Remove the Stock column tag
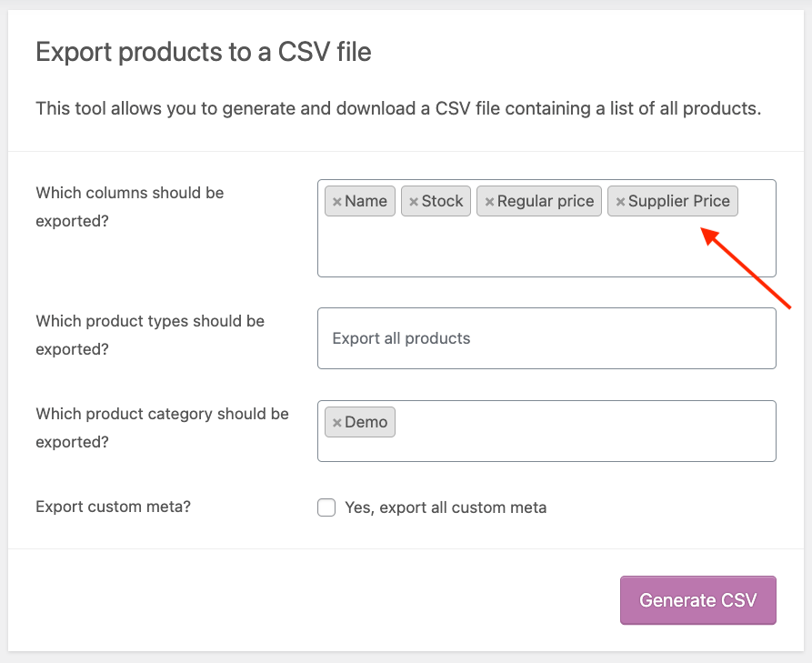 coord(414,202)
